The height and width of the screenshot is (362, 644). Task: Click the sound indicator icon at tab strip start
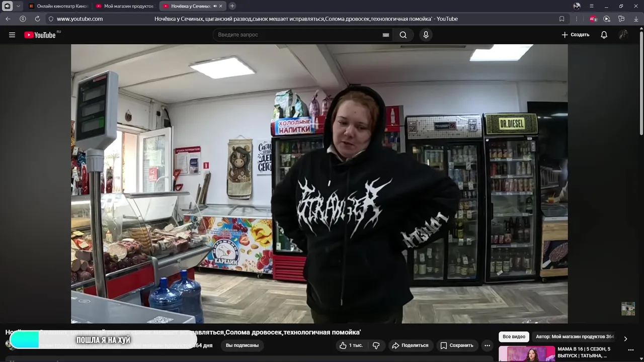[8, 6]
